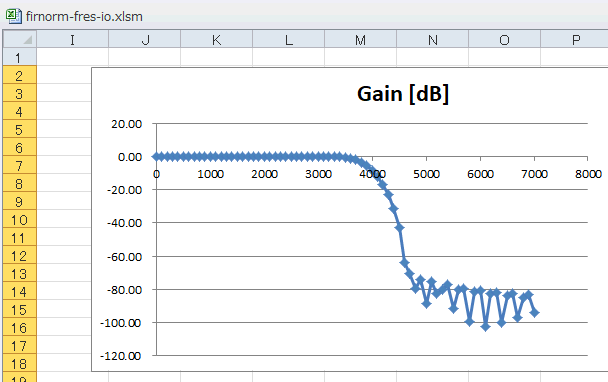
Task: Click the -100.00 y-axis label
Action: coord(121,323)
